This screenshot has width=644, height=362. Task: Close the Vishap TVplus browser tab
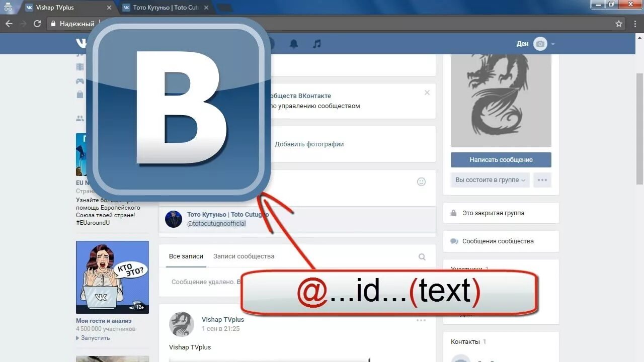tap(110, 8)
